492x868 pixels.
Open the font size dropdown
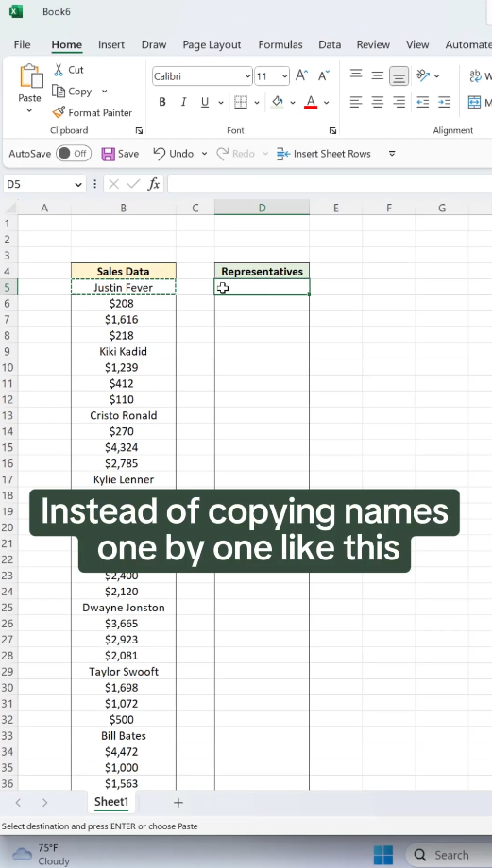[x=284, y=76]
